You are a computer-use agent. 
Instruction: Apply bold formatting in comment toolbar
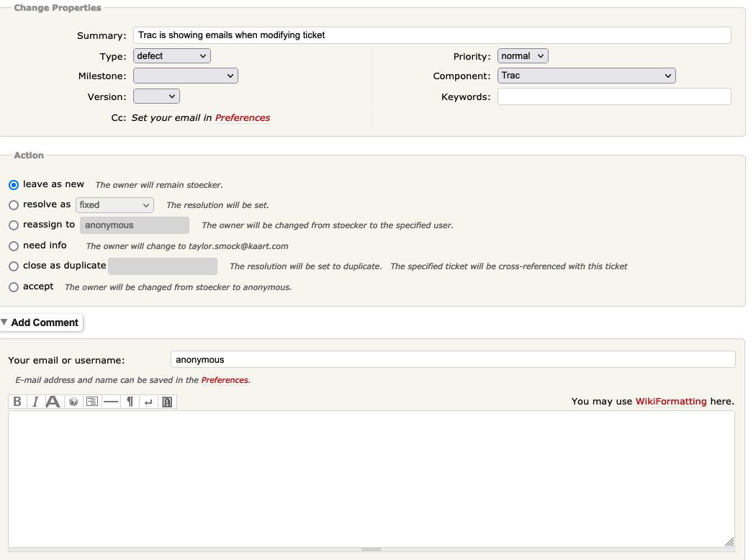pos(17,402)
